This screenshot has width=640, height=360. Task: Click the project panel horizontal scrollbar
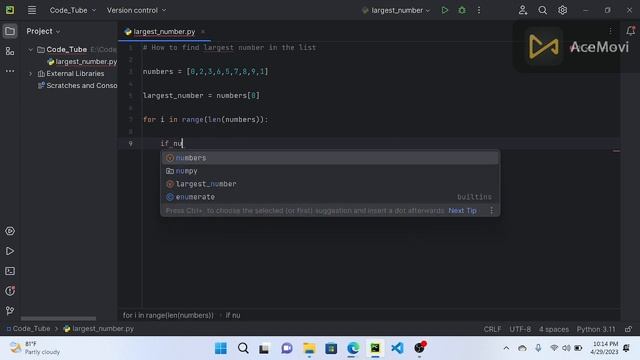click(x=58, y=318)
